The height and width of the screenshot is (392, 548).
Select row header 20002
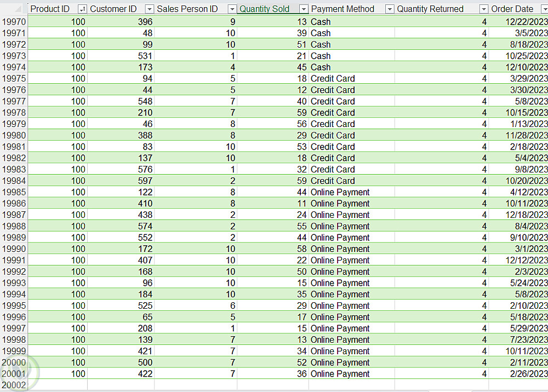pyautogui.click(x=14, y=385)
